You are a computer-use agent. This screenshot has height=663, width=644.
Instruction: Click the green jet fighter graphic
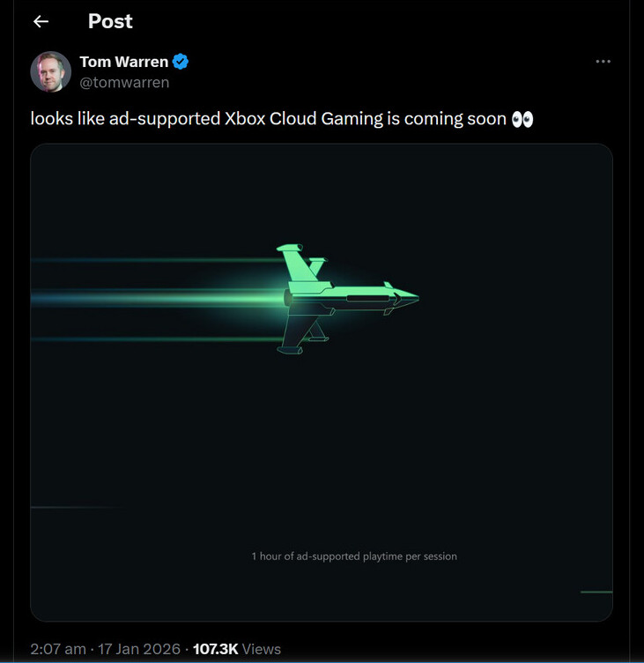tap(344, 301)
